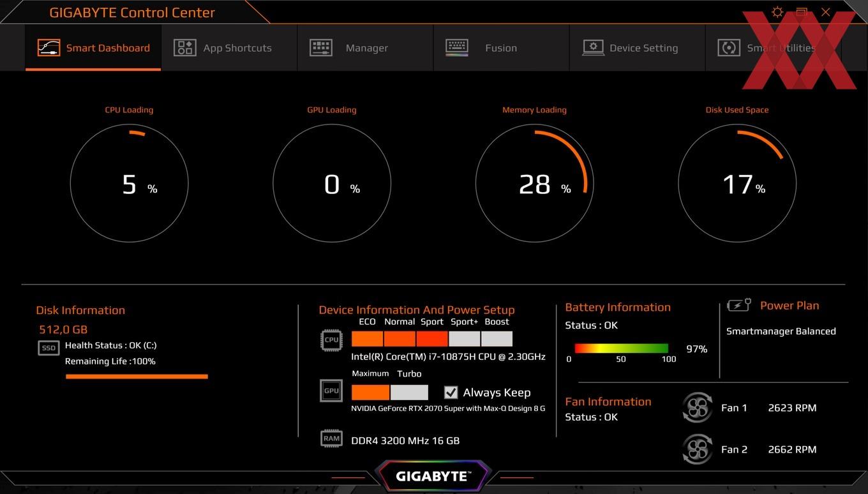Click the 97% battery percentage
Screen dimensions: 868x494
[x=696, y=349]
